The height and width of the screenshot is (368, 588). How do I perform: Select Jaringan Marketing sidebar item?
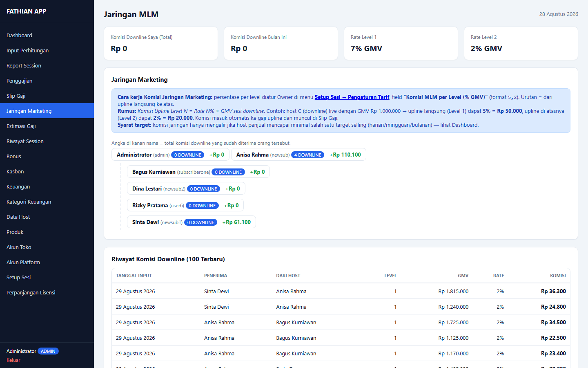(47, 111)
